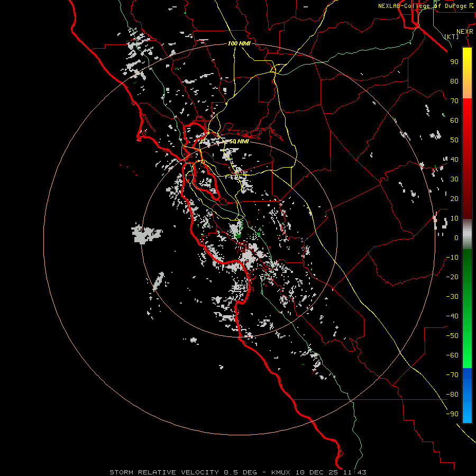Select the "-80" legend value
Screen dimensions: 476x476
452,395
